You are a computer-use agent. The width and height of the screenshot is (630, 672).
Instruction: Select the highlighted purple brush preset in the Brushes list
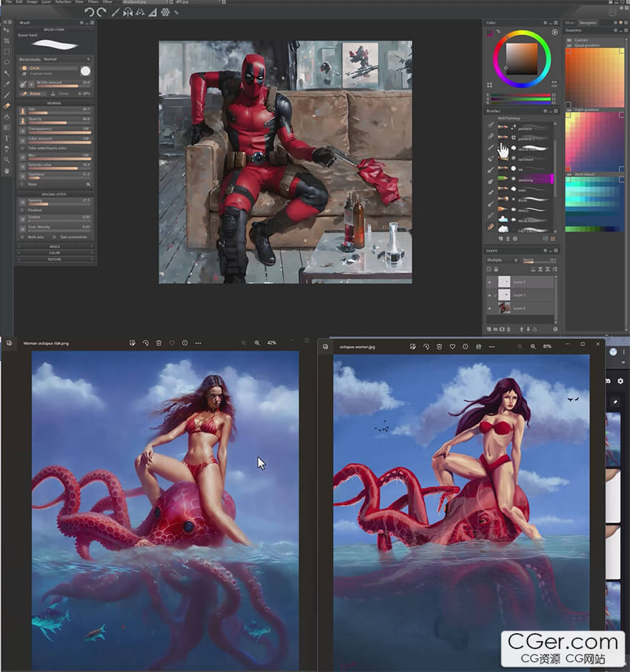(x=525, y=178)
